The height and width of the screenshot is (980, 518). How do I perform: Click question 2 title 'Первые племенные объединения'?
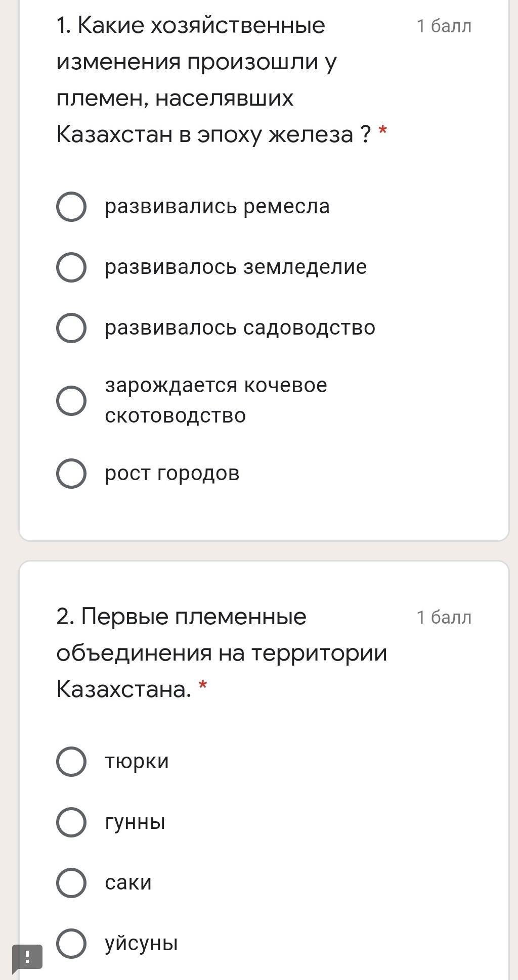tap(221, 652)
